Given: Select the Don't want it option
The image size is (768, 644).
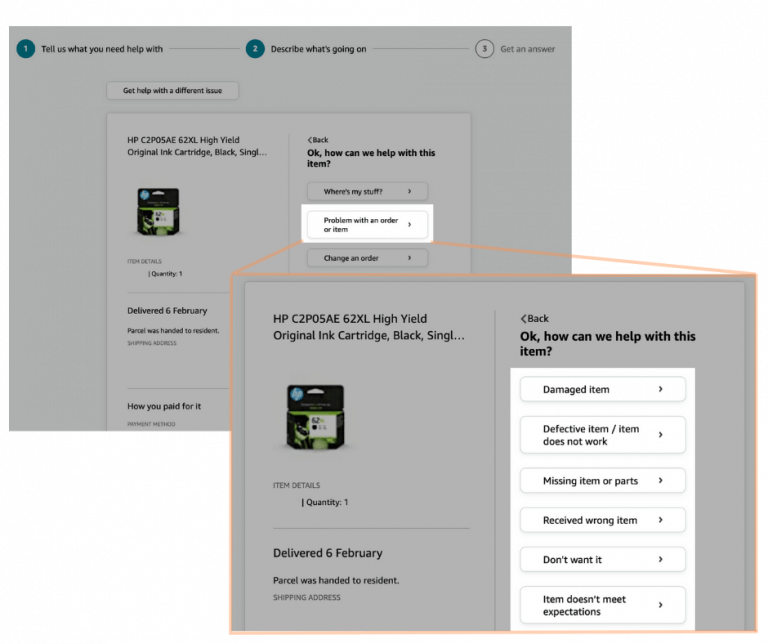Looking at the screenshot, I should tap(602, 560).
